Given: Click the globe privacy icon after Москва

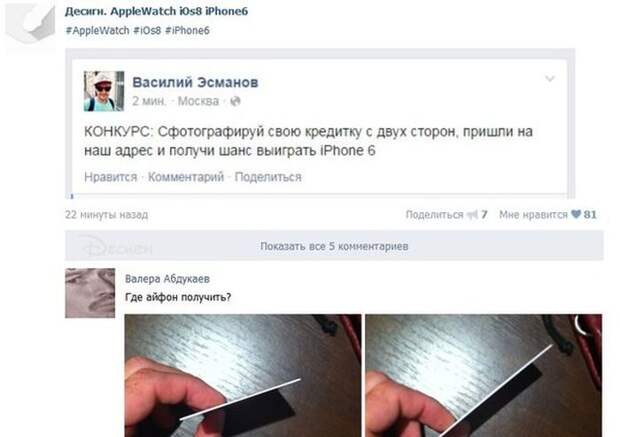Looking at the screenshot, I should click(235, 101).
